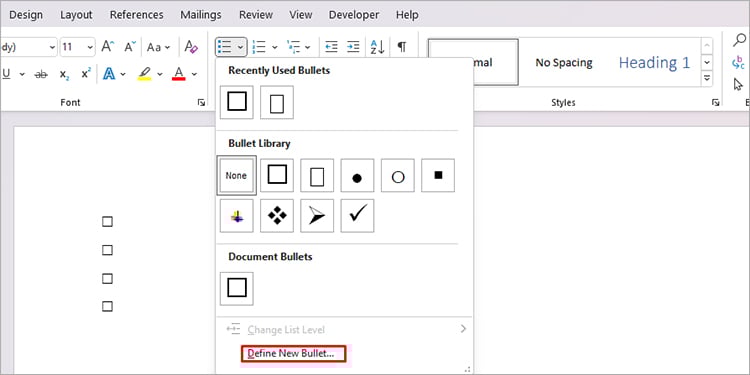This screenshot has height=375, width=750.
Task: Open the highlight color dropdown arrow
Action: tap(160, 74)
